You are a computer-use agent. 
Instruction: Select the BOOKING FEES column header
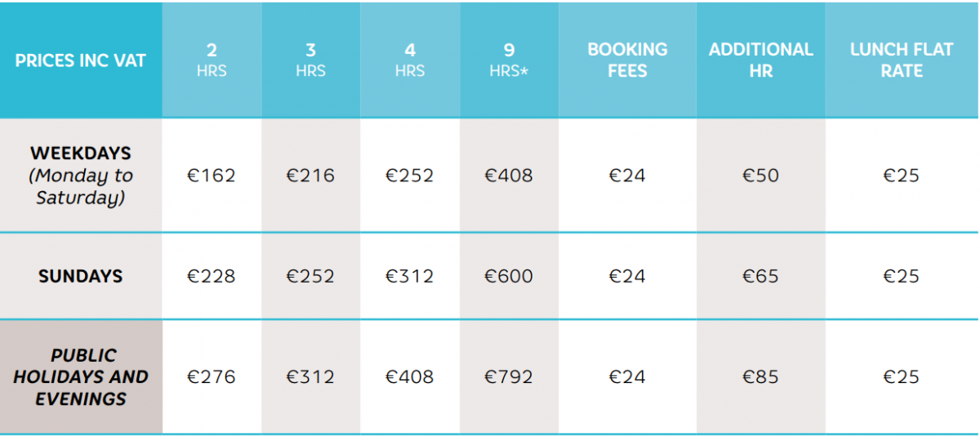pyautogui.click(x=627, y=60)
